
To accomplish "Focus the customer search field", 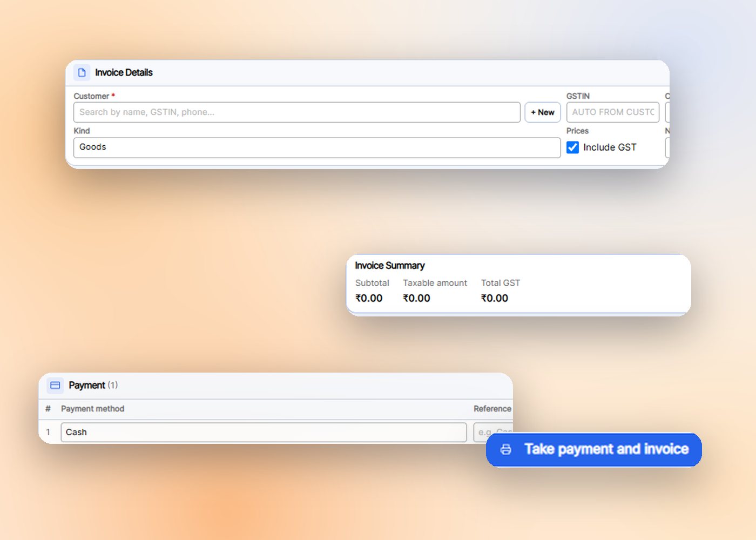I will pos(297,112).
